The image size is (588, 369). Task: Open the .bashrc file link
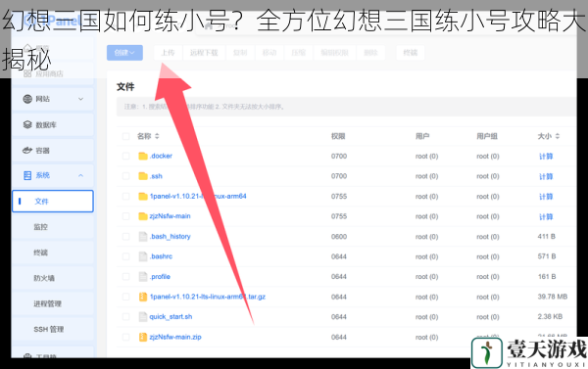click(162, 256)
